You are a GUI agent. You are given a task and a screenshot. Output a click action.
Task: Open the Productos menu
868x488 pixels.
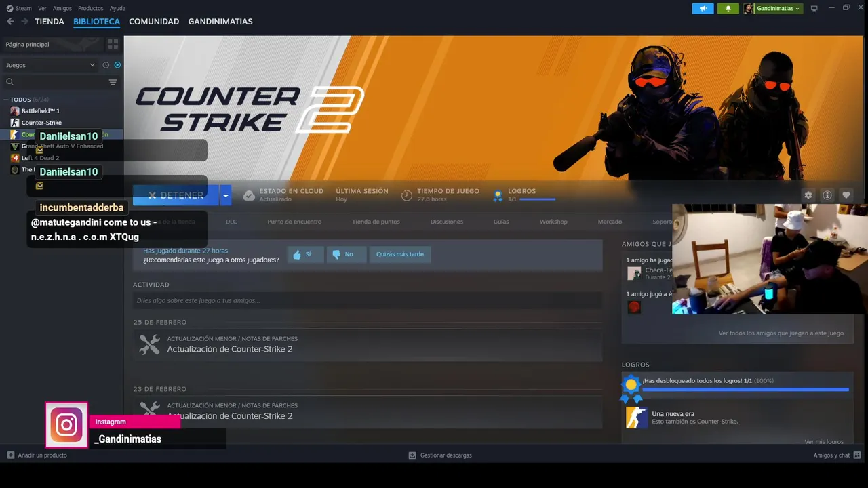[90, 8]
